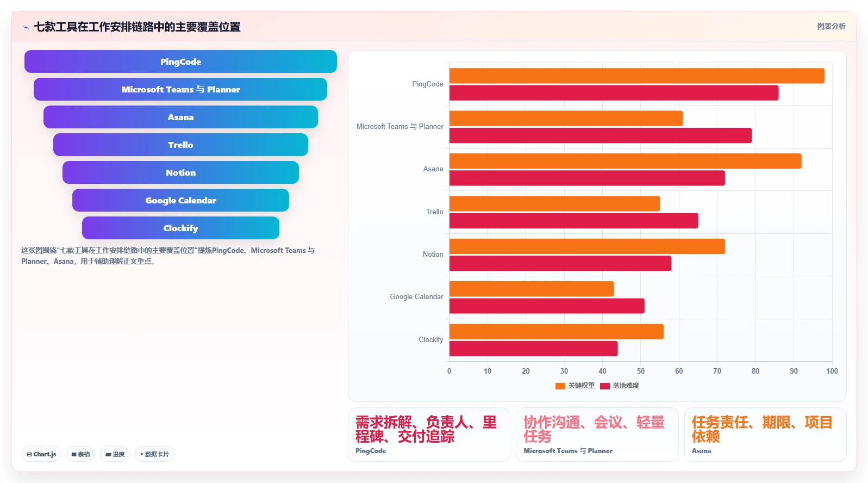Click the Microsoft Teams 与 Planner axis label
Screen dimensions: 868x483
click(x=399, y=126)
